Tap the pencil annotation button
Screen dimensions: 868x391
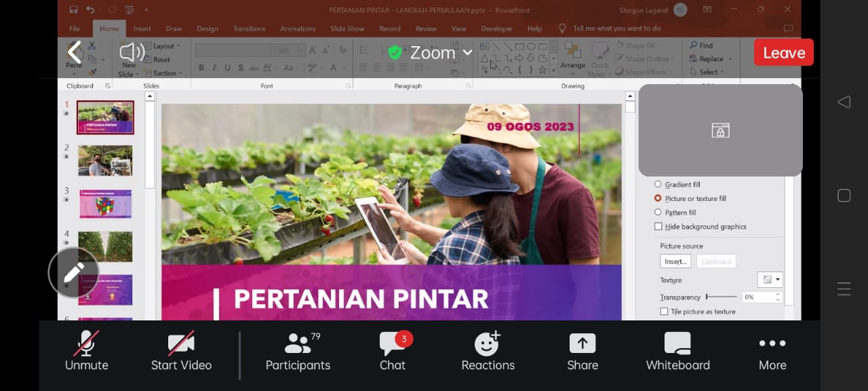pos(73,273)
